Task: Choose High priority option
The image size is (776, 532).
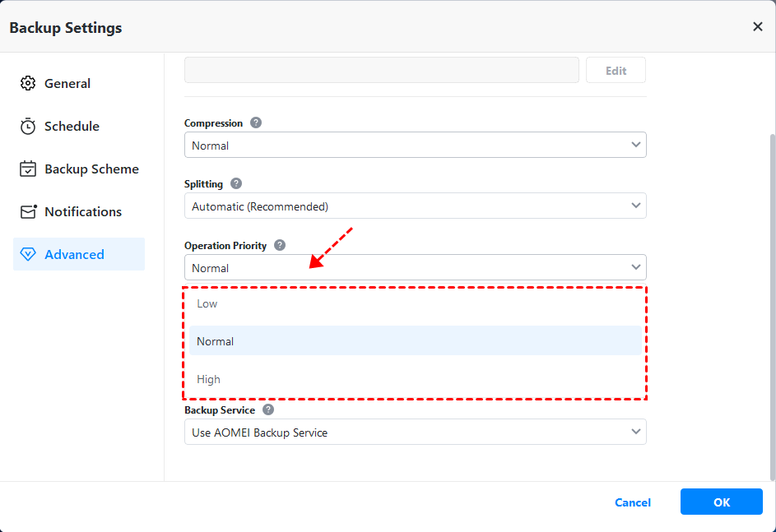Action: (x=209, y=379)
